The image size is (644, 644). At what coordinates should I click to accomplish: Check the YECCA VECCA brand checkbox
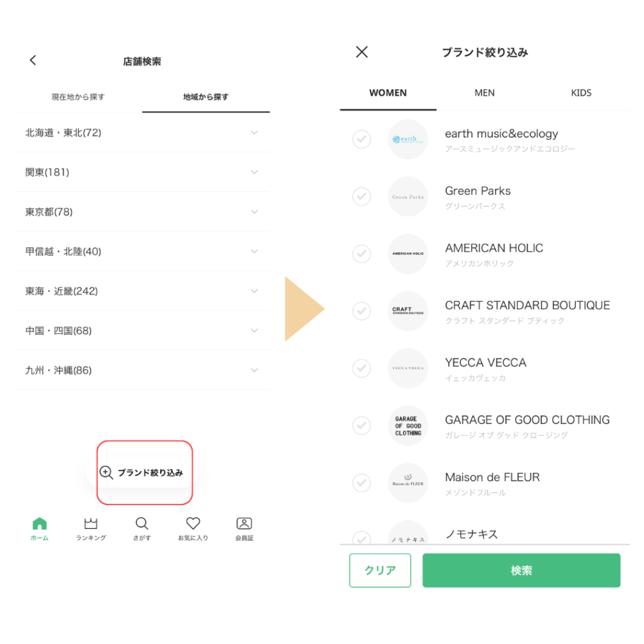[x=362, y=368]
